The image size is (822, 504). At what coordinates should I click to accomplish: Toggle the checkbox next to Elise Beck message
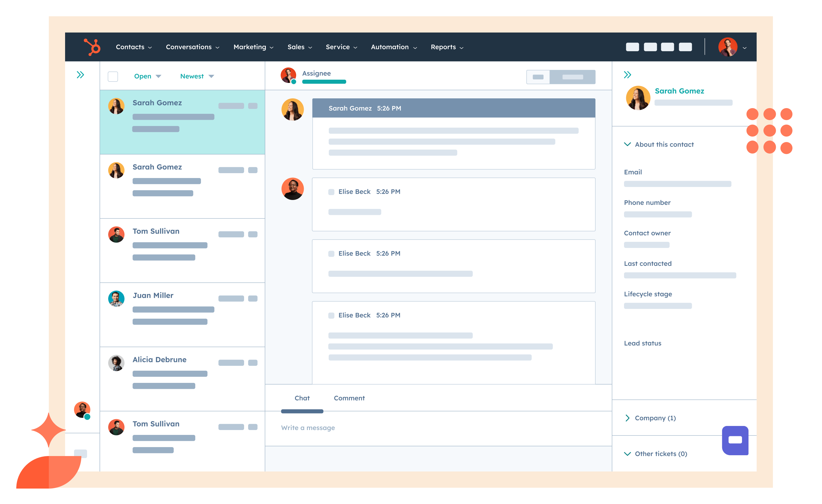click(331, 191)
